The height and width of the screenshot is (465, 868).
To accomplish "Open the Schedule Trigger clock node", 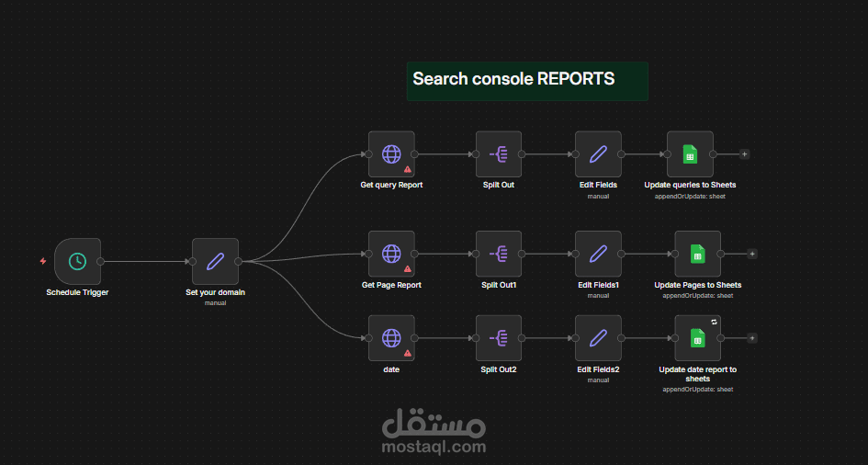I will [x=77, y=261].
